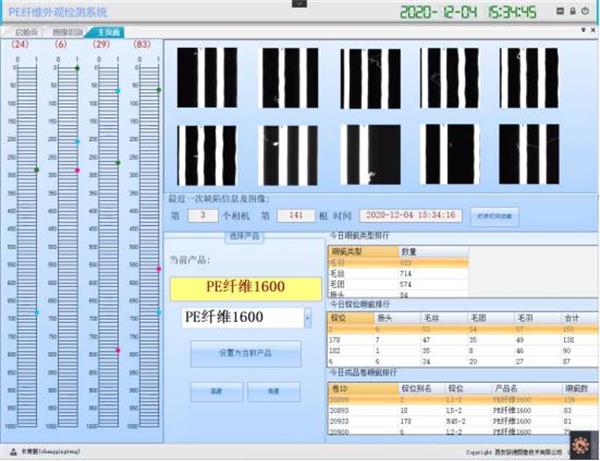Viewport: 600px width, 461px height.
Task: Switch to the 主画面 tab
Action: click(x=106, y=33)
